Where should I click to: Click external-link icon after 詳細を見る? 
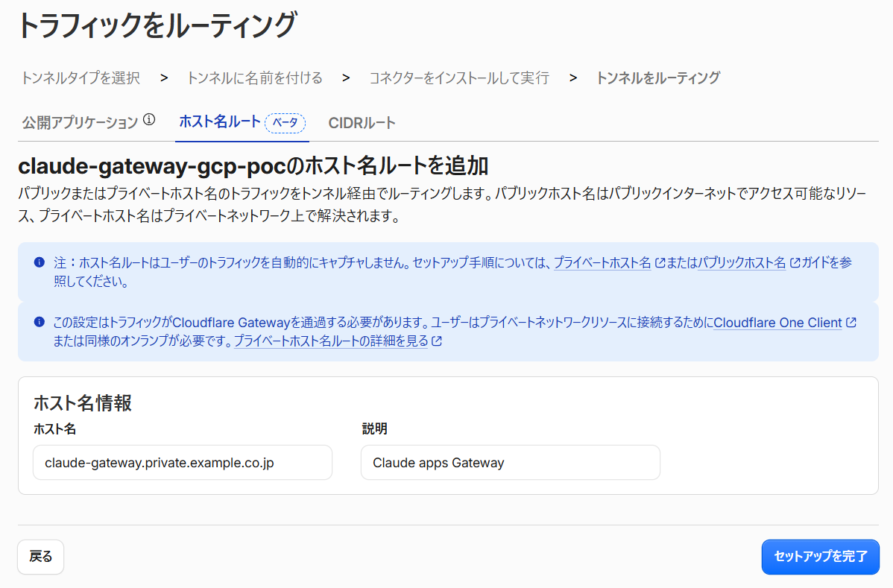click(x=437, y=341)
